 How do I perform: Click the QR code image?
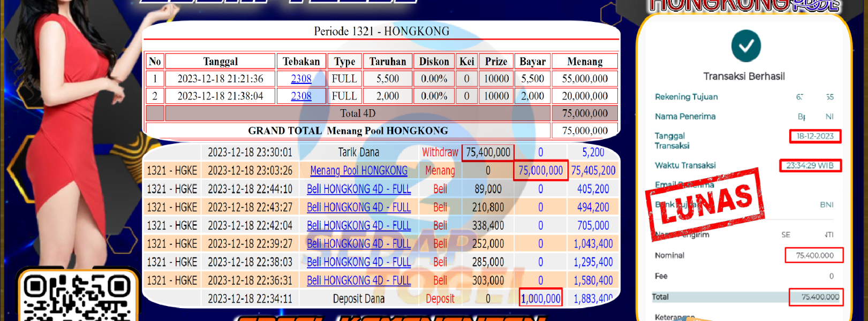pyautogui.click(x=77, y=297)
